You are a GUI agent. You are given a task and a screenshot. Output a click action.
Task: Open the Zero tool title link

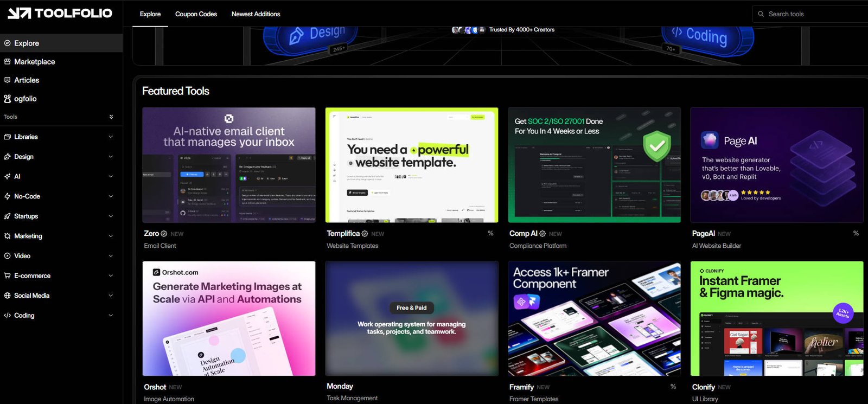point(151,234)
